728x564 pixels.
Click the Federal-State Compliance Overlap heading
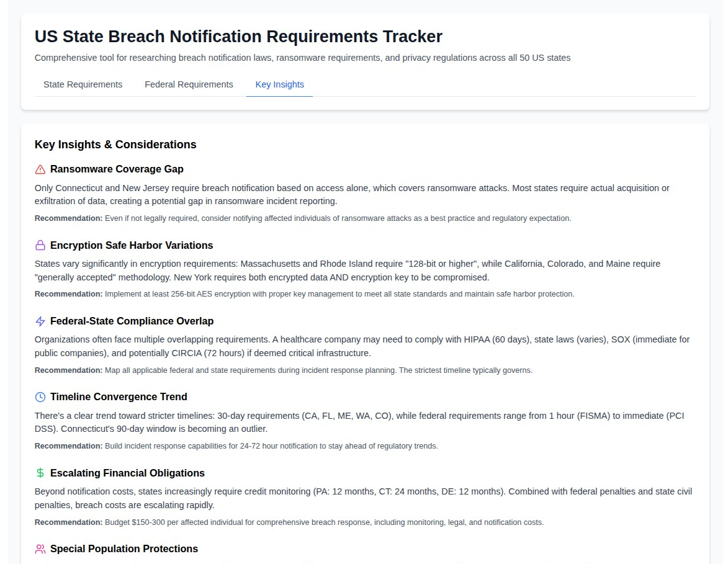[132, 321]
